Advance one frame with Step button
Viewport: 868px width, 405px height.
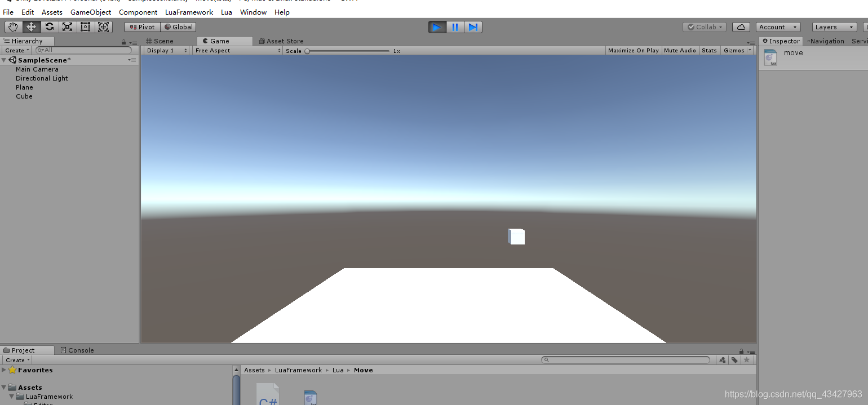point(473,27)
